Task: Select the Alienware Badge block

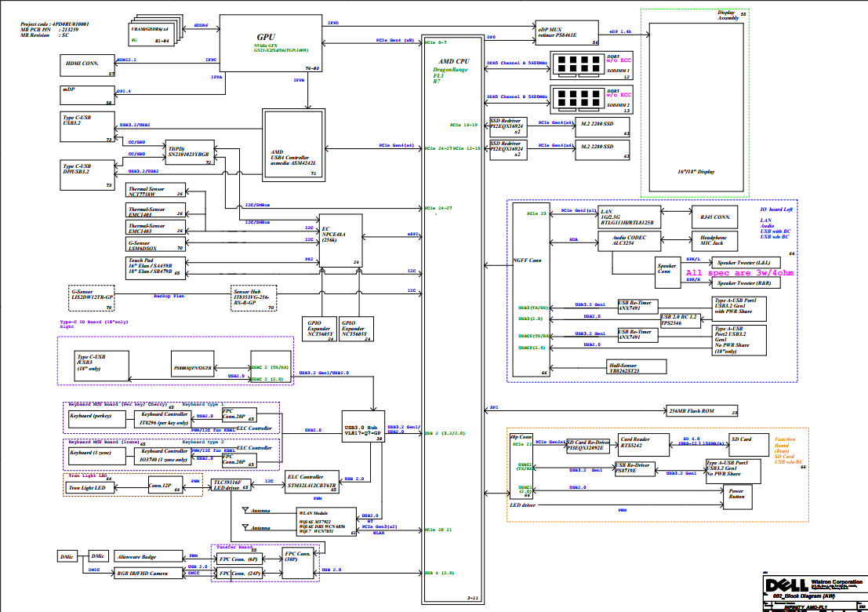Action: click(x=150, y=556)
